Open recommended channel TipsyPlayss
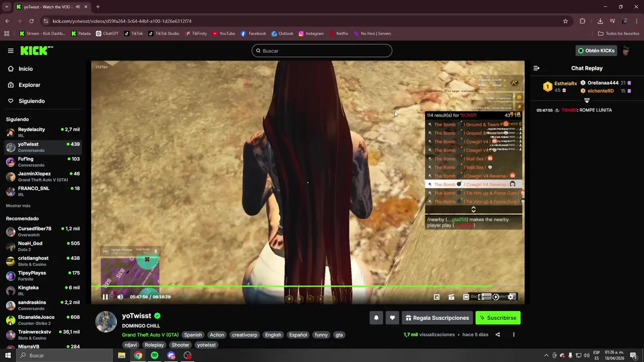The height and width of the screenshot is (362, 644). [42, 276]
